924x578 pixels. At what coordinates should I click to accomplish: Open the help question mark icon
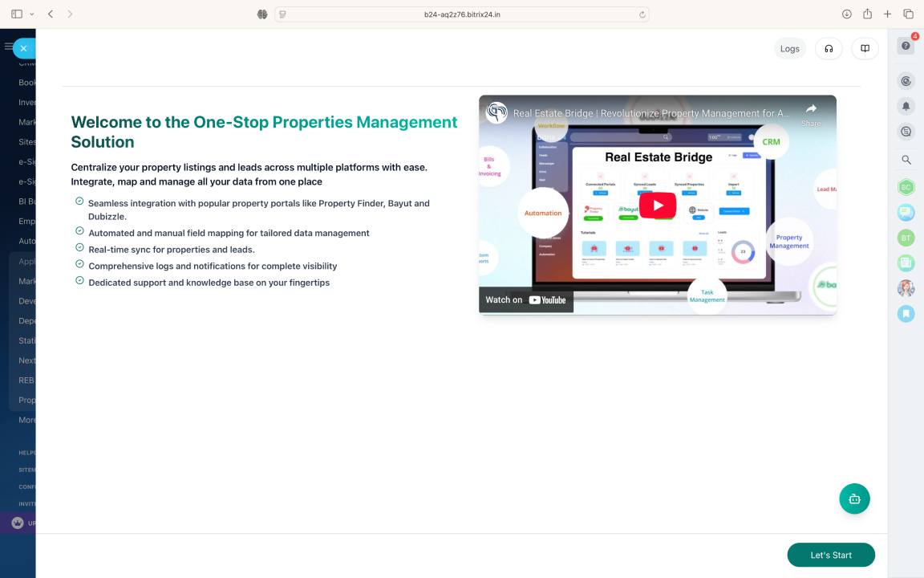906,46
